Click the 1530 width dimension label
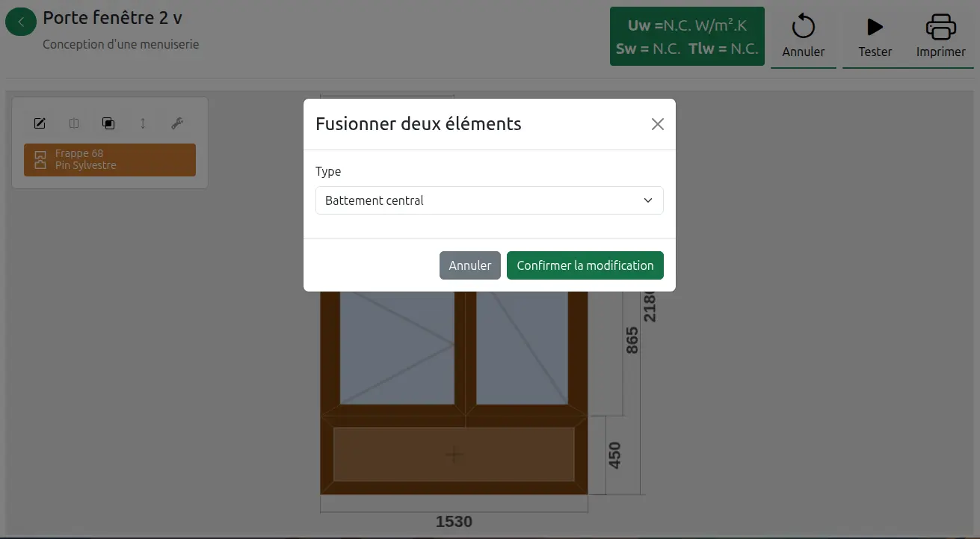Screen dimensions: 980x539 (454, 521)
